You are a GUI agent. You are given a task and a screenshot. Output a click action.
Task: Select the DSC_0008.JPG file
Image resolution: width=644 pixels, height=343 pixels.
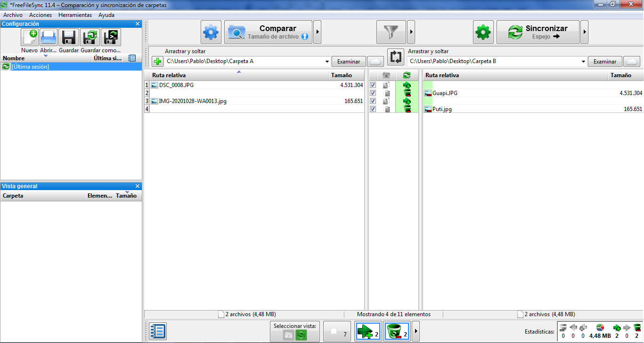click(x=177, y=85)
